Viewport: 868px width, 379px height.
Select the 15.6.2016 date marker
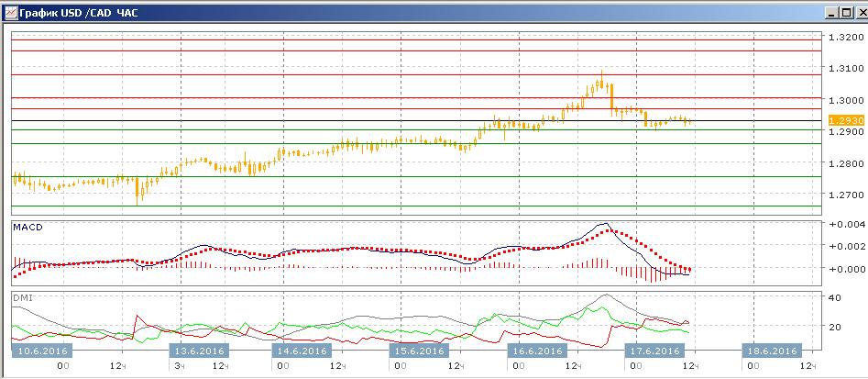click(419, 351)
